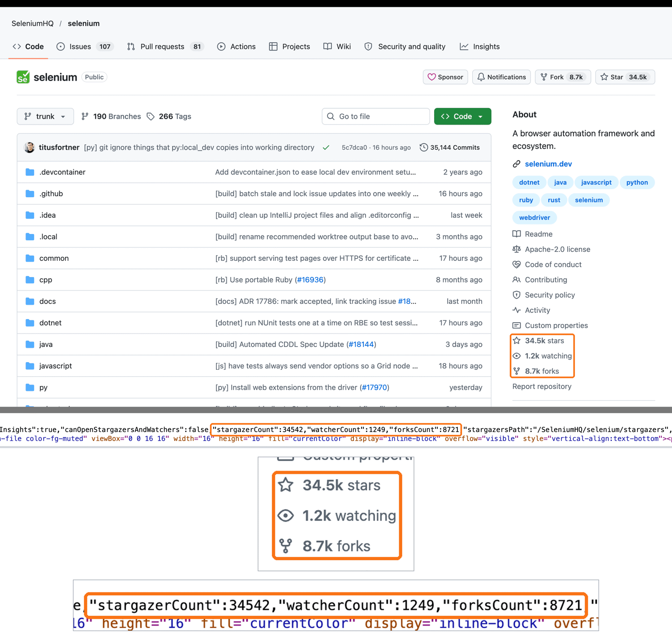Open the cpp folder

(46, 280)
